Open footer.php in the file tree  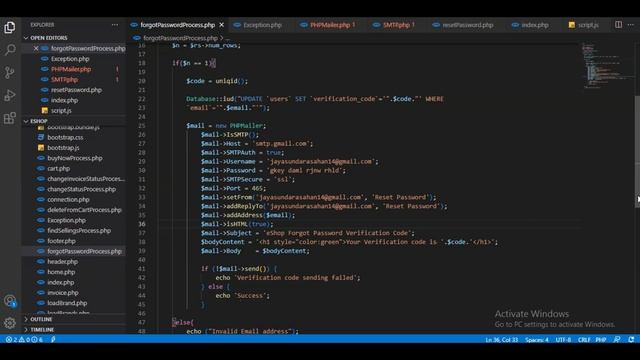coord(61,241)
